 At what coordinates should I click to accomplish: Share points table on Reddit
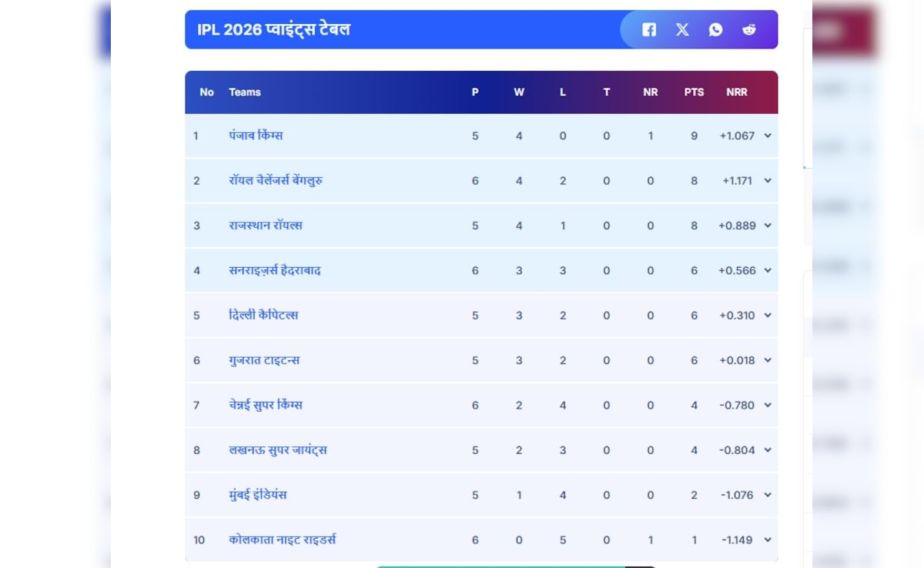pyautogui.click(x=748, y=29)
